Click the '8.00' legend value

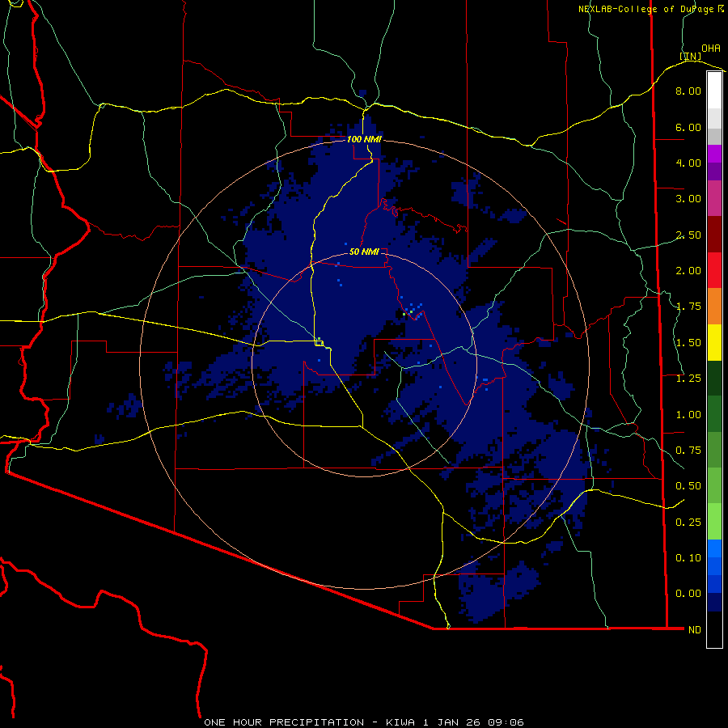click(x=688, y=91)
